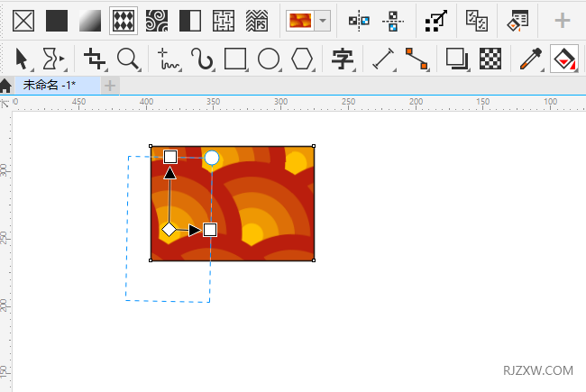Switch to the 未命名 -1* document tab

coord(58,86)
